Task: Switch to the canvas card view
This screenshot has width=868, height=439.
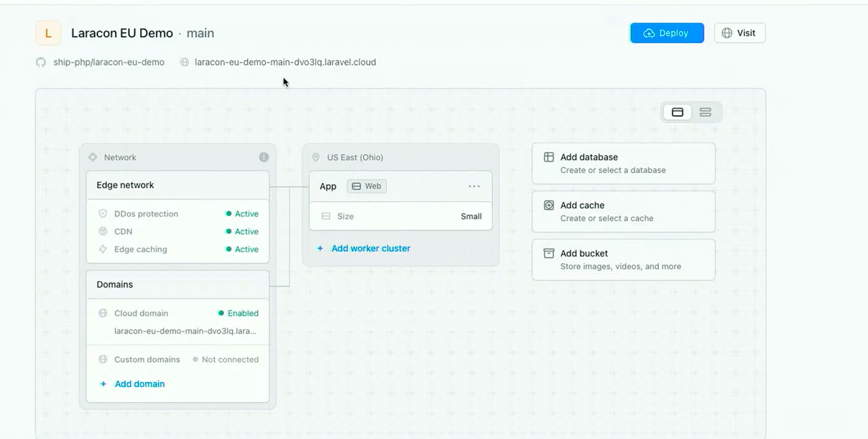Action: pos(677,112)
